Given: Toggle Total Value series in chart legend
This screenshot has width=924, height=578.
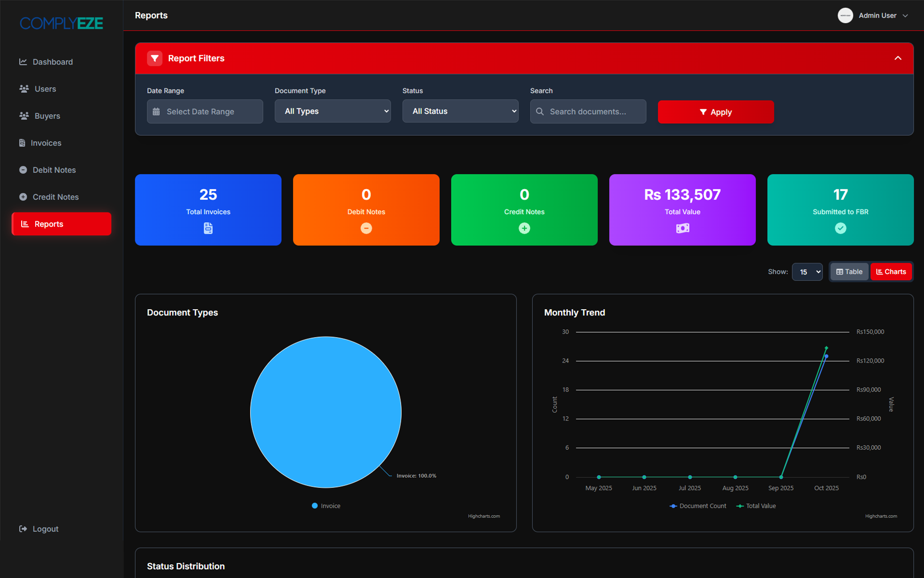Looking at the screenshot, I should (756, 506).
